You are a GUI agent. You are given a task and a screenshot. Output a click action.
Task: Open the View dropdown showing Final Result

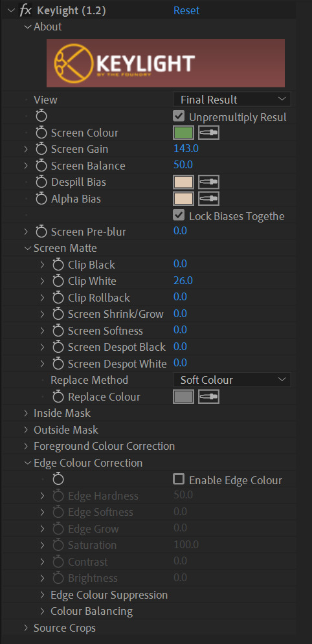tap(232, 100)
